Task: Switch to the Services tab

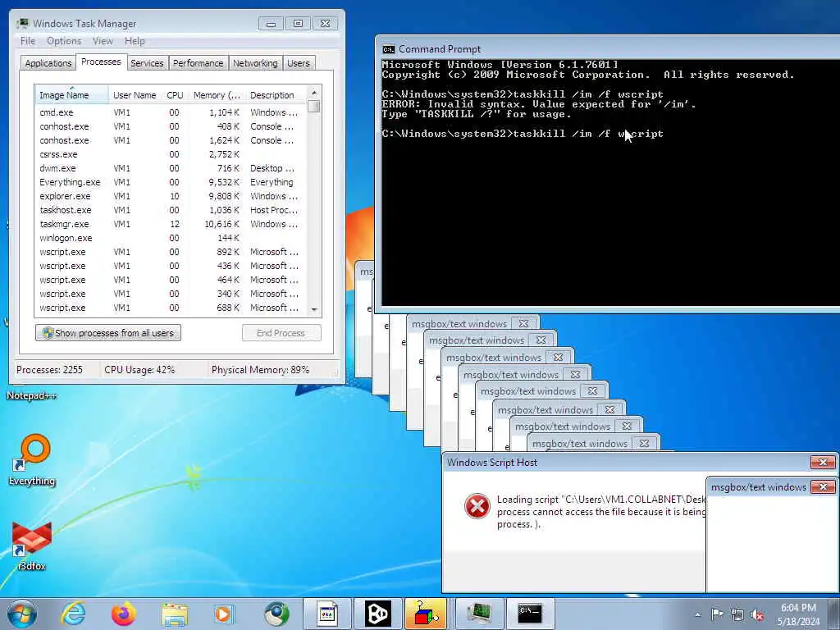Action: (147, 63)
